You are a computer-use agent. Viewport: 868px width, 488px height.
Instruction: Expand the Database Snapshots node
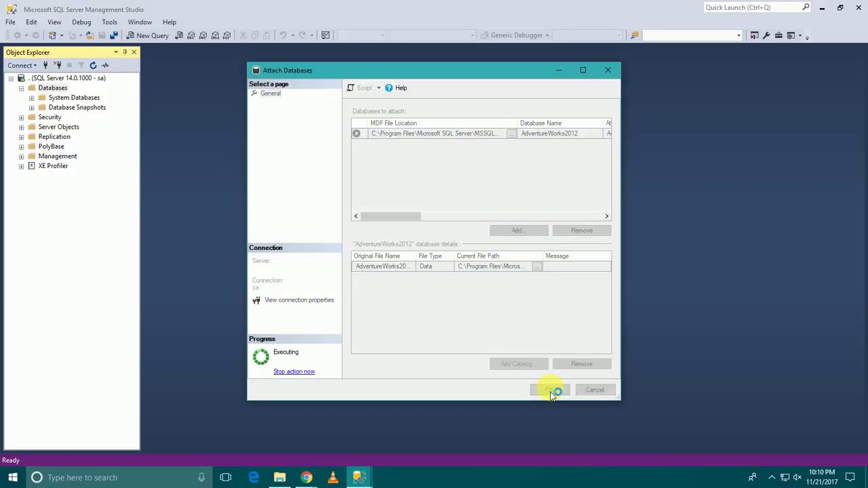pos(31,107)
